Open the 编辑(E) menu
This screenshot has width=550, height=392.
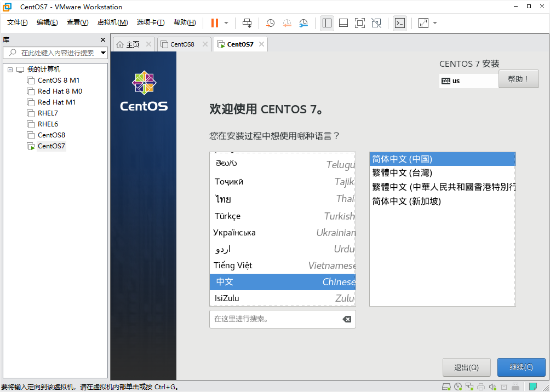47,22
